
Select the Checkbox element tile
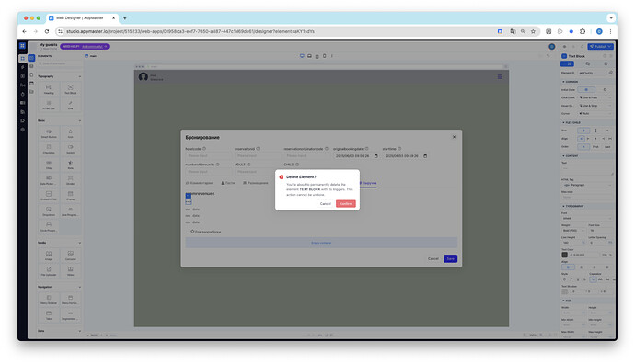pos(49,149)
